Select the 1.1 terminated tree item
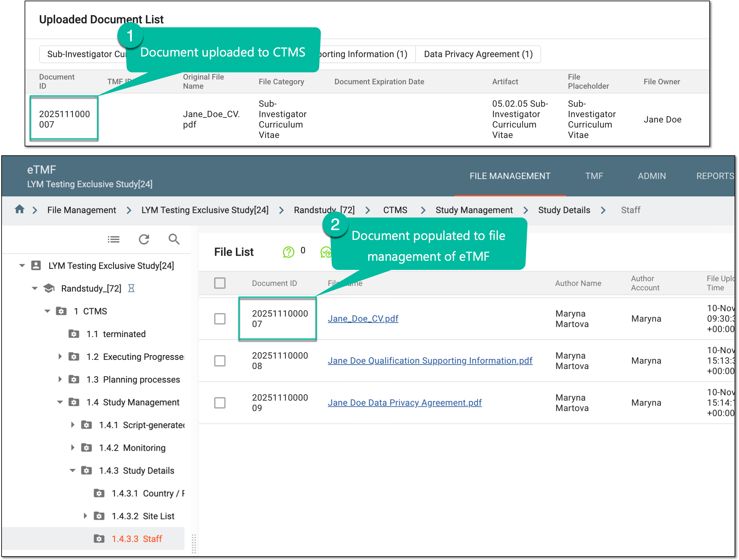The height and width of the screenshot is (560, 739). [x=116, y=334]
